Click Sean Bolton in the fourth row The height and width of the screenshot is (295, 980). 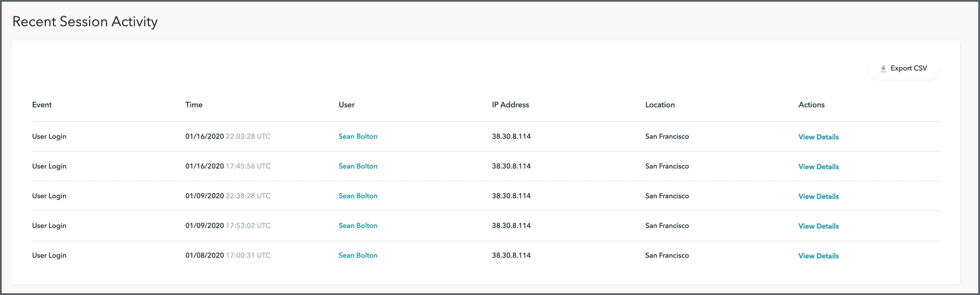tap(358, 225)
